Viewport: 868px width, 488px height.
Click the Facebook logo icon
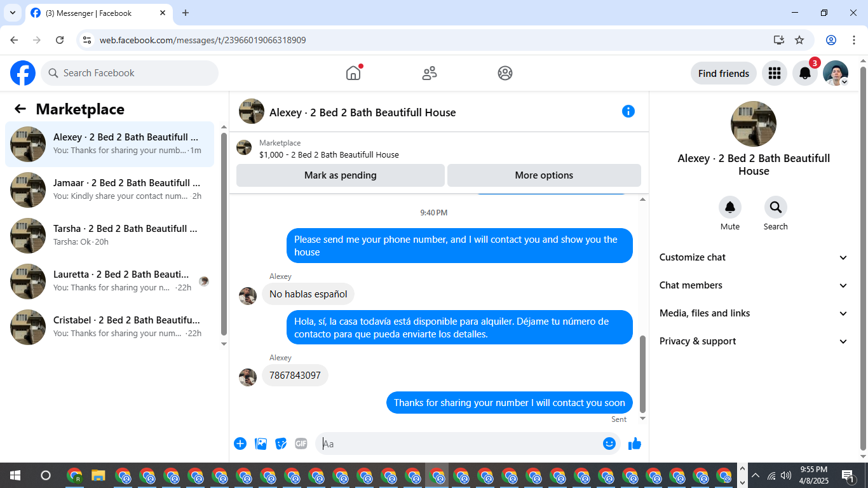[23, 73]
